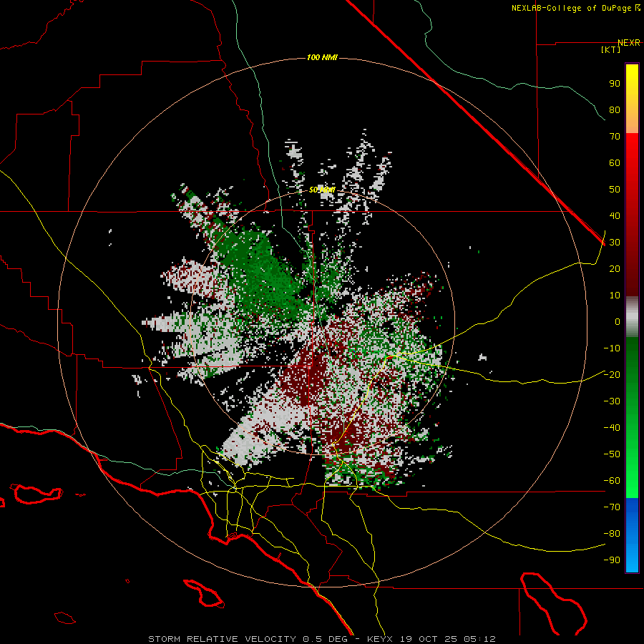Click the -30 value on the velocity scale

(x=612, y=401)
